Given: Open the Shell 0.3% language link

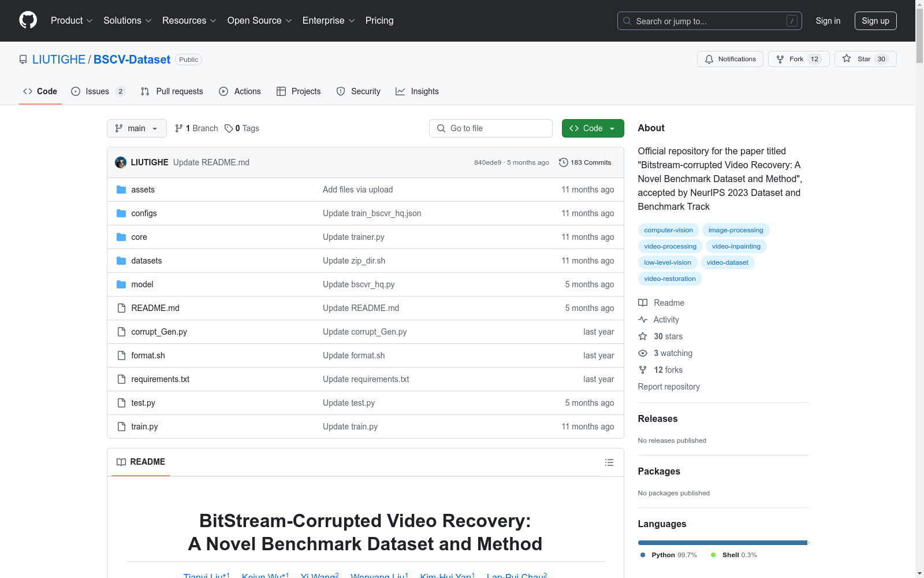Looking at the screenshot, I should coord(734,555).
